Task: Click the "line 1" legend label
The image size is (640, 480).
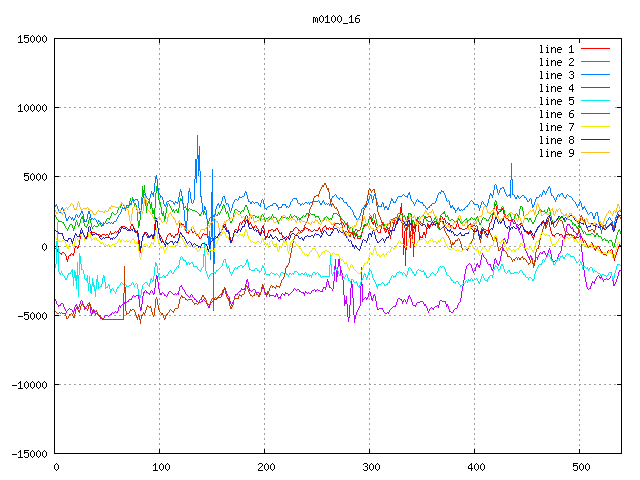Action: (556, 49)
